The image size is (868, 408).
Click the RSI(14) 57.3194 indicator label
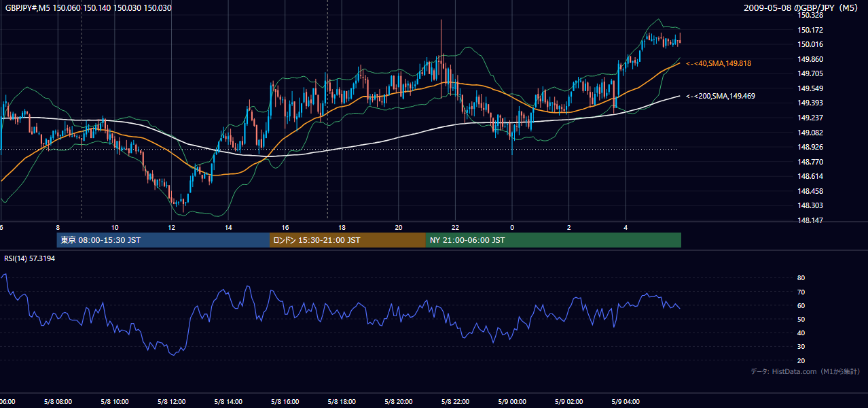click(30, 258)
